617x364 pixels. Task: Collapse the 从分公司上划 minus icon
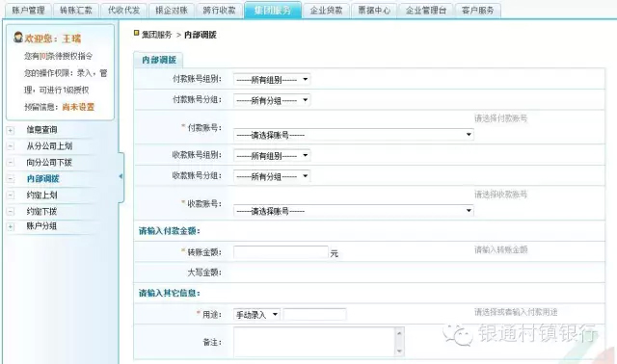tap(11, 146)
